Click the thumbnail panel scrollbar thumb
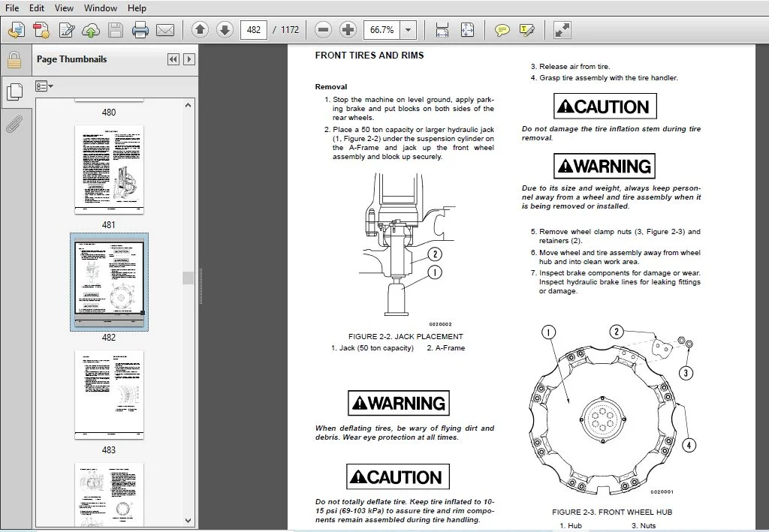The image size is (769, 532). [x=188, y=278]
